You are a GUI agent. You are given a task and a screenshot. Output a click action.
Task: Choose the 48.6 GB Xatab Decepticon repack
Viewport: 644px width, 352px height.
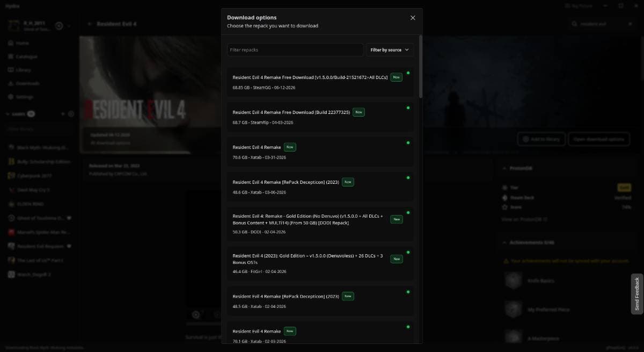click(x=320, y=187)
